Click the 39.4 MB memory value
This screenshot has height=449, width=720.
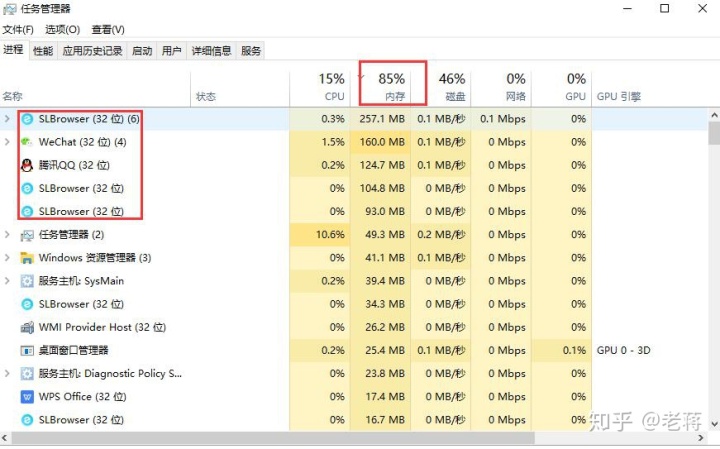(385, 281)
